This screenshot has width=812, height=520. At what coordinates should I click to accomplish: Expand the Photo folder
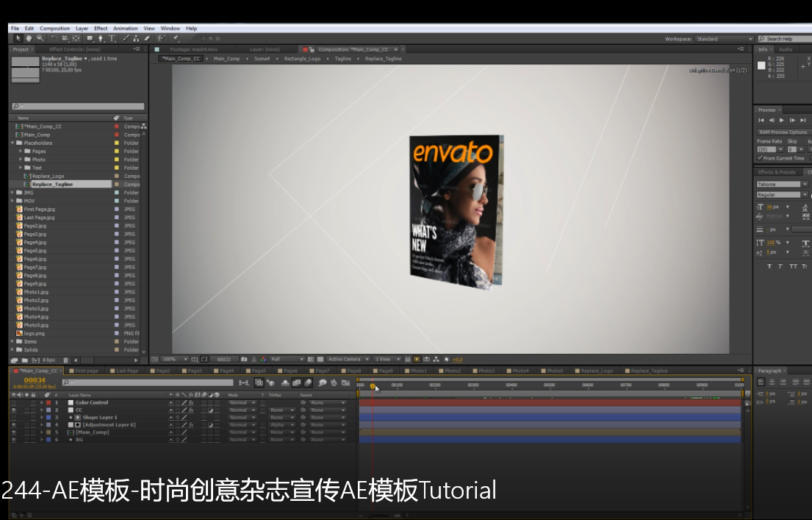coord(21,160)
